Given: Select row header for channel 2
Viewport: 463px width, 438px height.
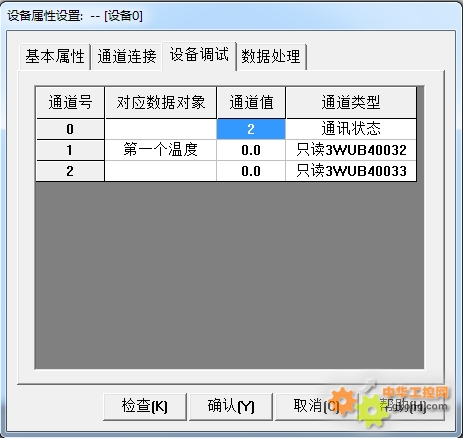Looking at the screenshot, I should point(70,171).
